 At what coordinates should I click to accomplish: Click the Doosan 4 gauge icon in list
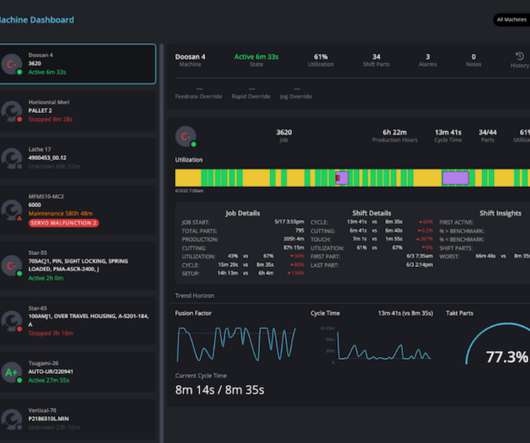(12, 64)
